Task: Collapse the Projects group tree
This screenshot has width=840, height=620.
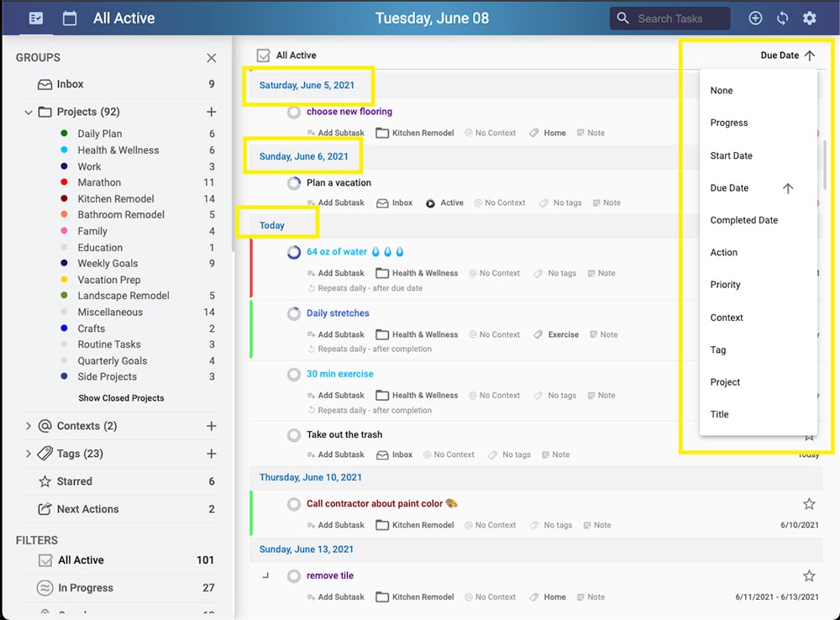Action: pyautogui.click(x=28, y=112)
